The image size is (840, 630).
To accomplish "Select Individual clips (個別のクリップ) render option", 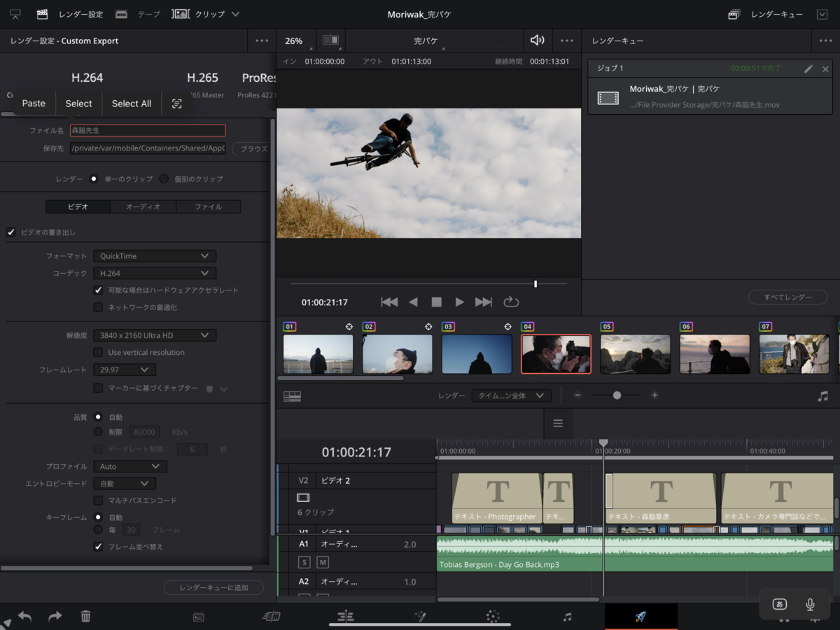I will [164, 178].
